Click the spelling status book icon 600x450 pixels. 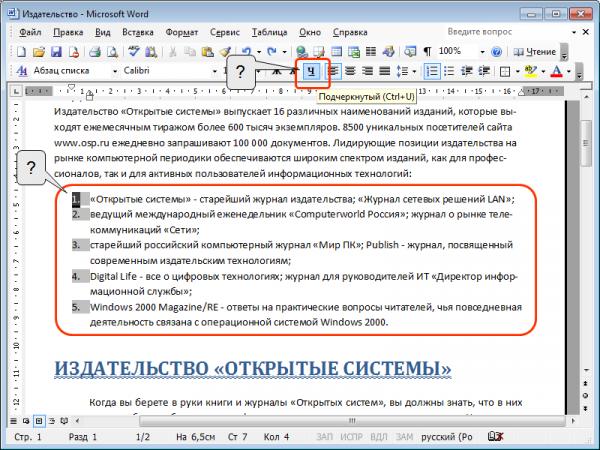495,437
